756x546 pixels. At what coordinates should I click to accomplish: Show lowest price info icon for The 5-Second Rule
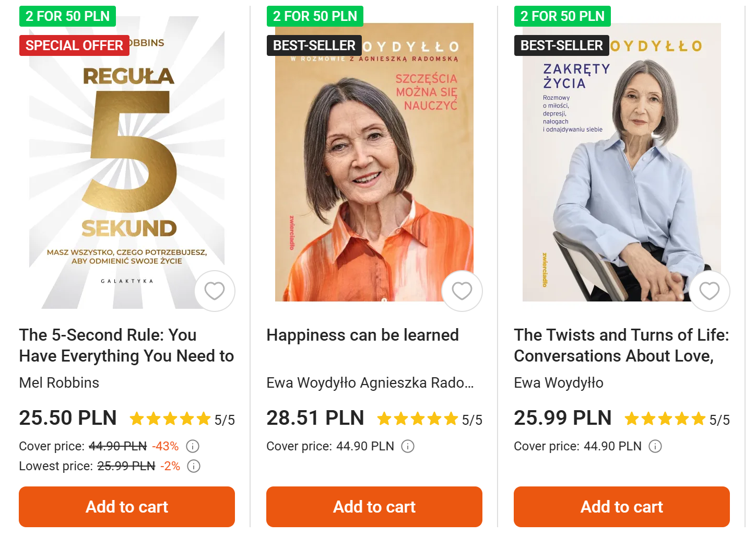[x=194, y=466]
